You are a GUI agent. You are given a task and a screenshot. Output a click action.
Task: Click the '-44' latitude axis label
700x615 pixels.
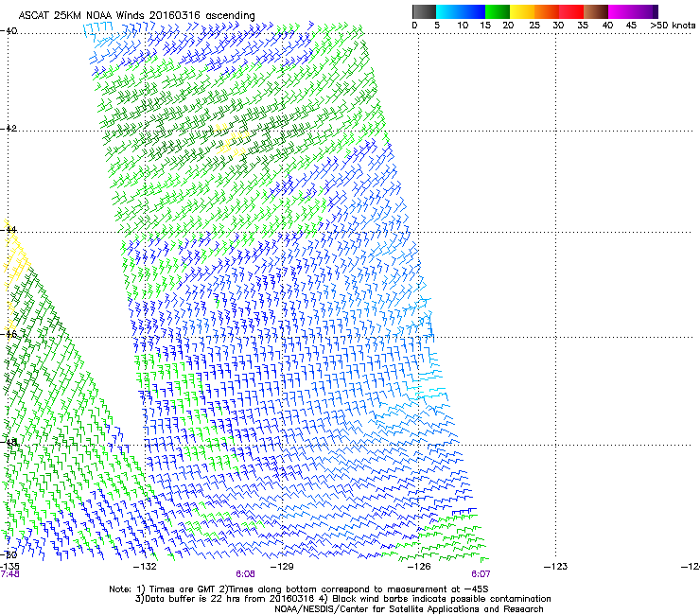(9, 229)
